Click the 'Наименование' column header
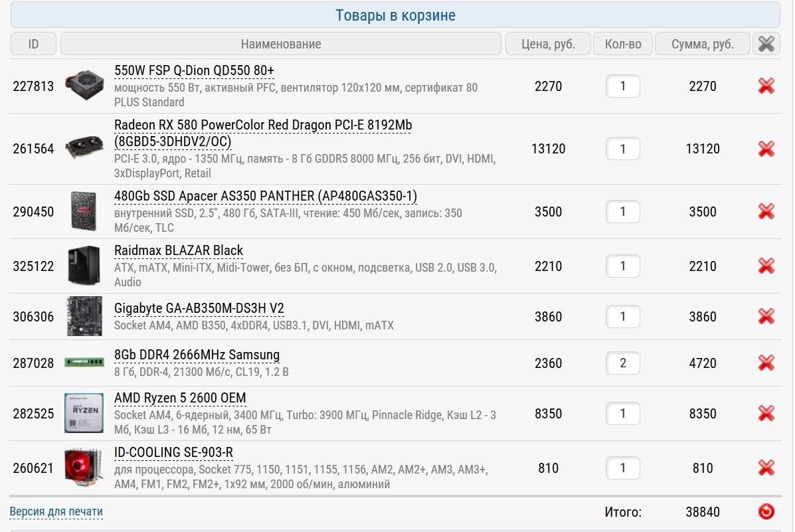 coord(281,44)
